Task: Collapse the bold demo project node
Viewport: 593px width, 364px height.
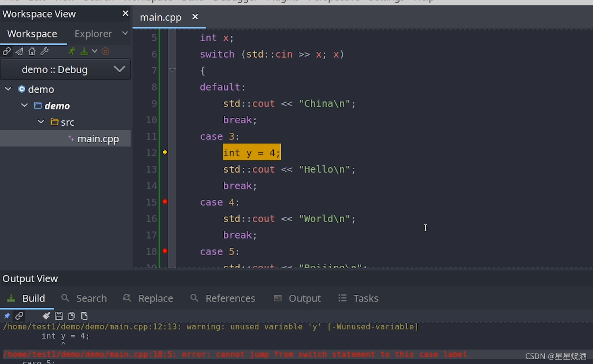Action: (25, 106)
